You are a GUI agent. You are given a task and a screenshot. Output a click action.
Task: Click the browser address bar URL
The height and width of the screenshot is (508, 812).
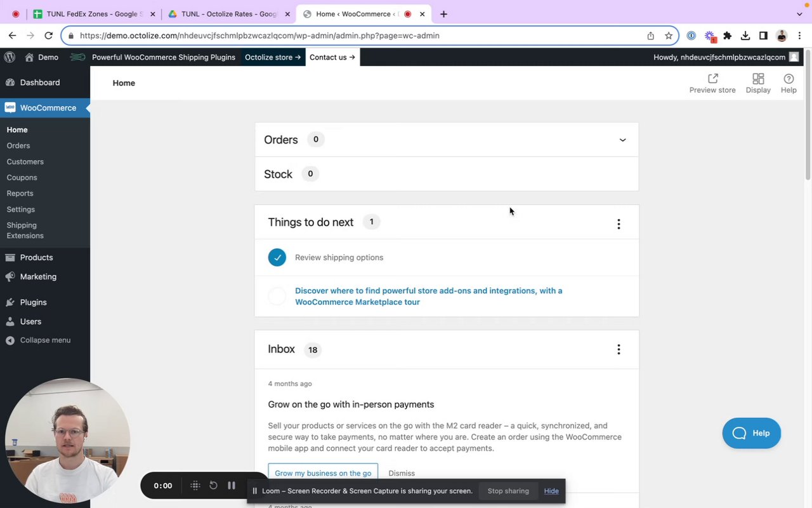(259, 36)
